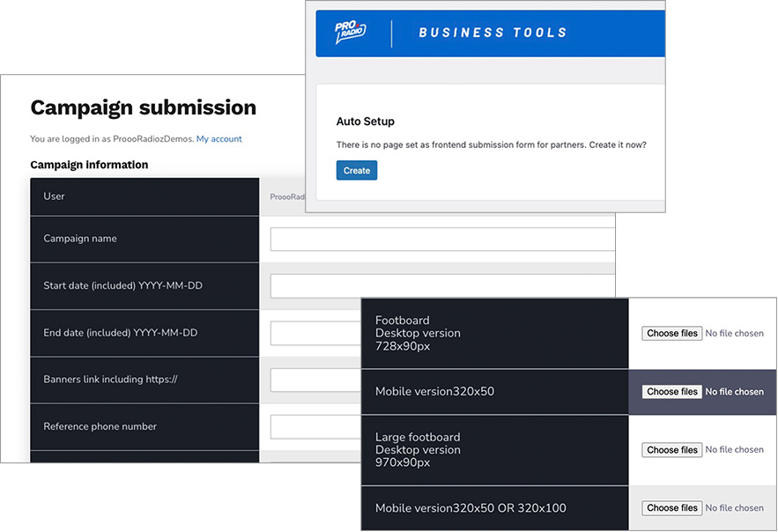778x532 pixels.
Task: Open the My account link
Action: pyautogui.click(x=219, y=139)
